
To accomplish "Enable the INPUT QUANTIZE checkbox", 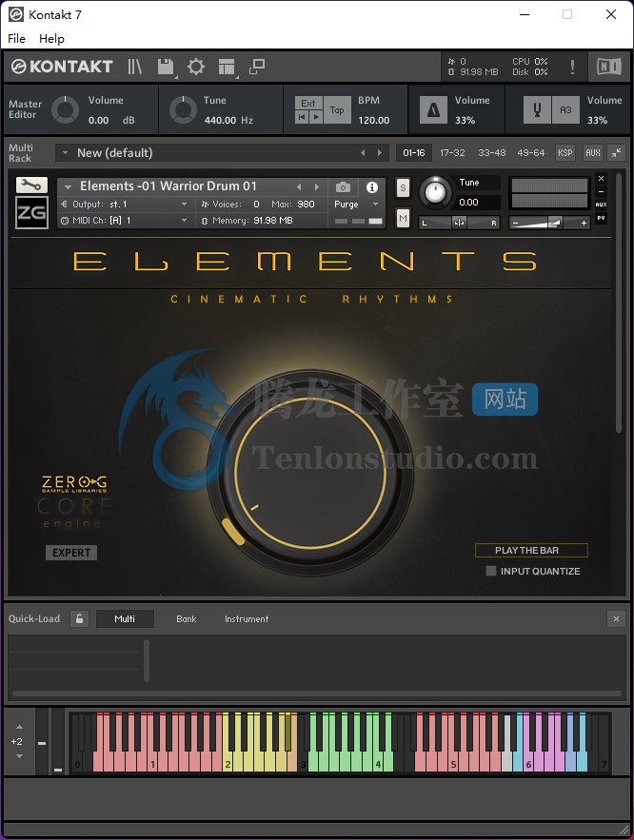I will (491, 571).
